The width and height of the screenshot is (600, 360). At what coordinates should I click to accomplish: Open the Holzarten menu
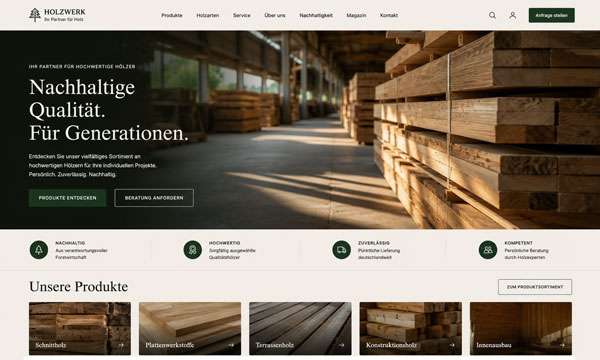coord(208,15)
